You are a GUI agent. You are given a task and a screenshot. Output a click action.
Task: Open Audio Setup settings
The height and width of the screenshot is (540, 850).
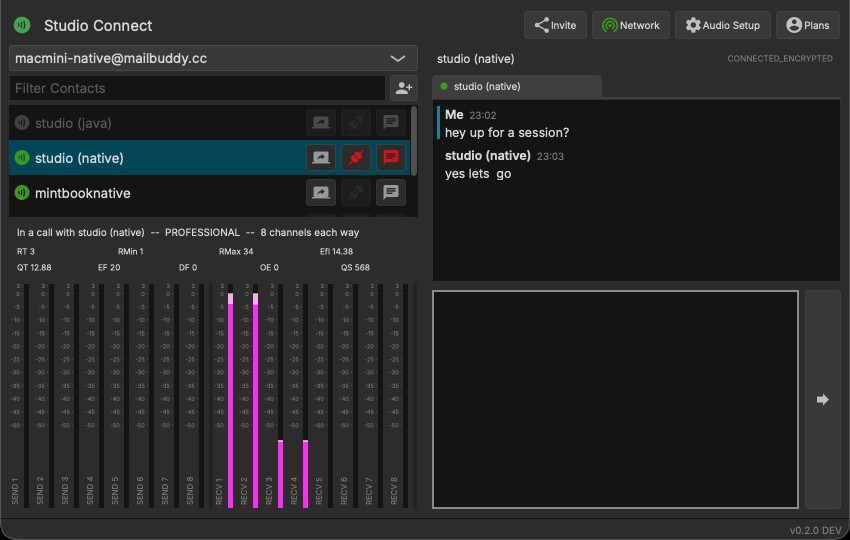coord(723,25)
